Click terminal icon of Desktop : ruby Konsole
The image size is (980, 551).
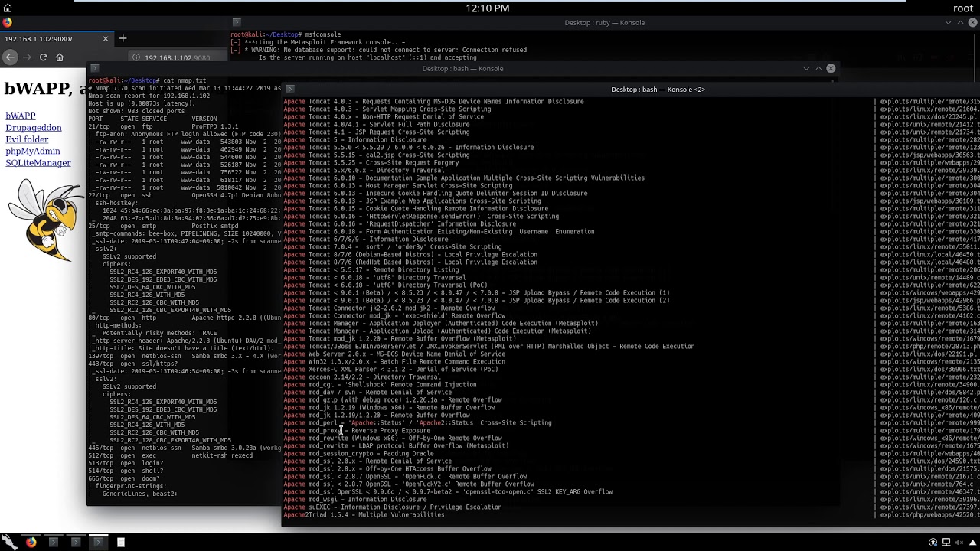click(x=237, y=23)
